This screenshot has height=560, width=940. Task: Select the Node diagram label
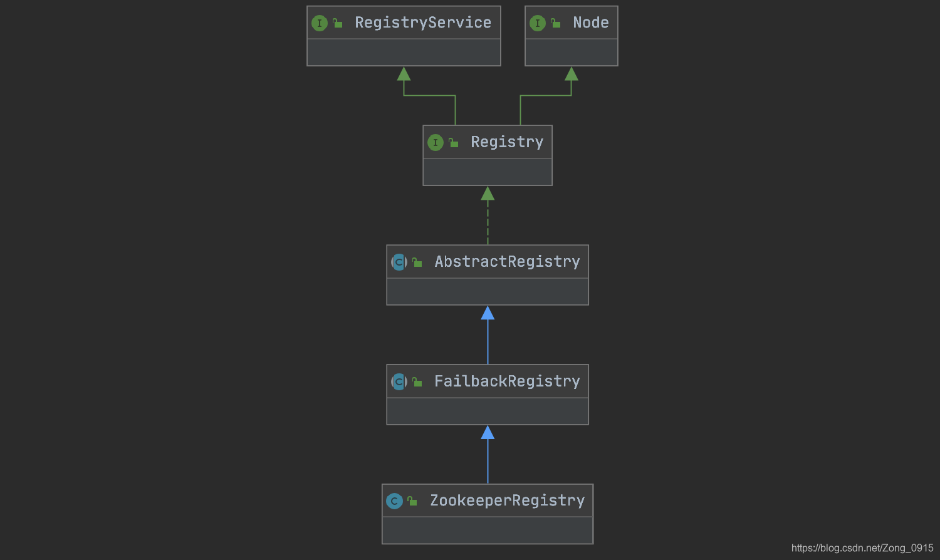(x=591, y=23)
